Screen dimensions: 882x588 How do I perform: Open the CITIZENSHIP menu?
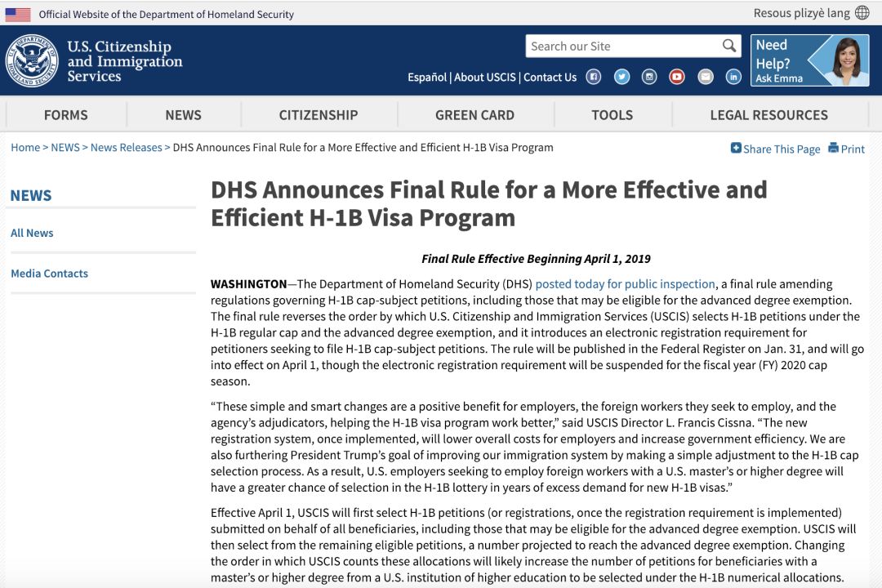318,115
